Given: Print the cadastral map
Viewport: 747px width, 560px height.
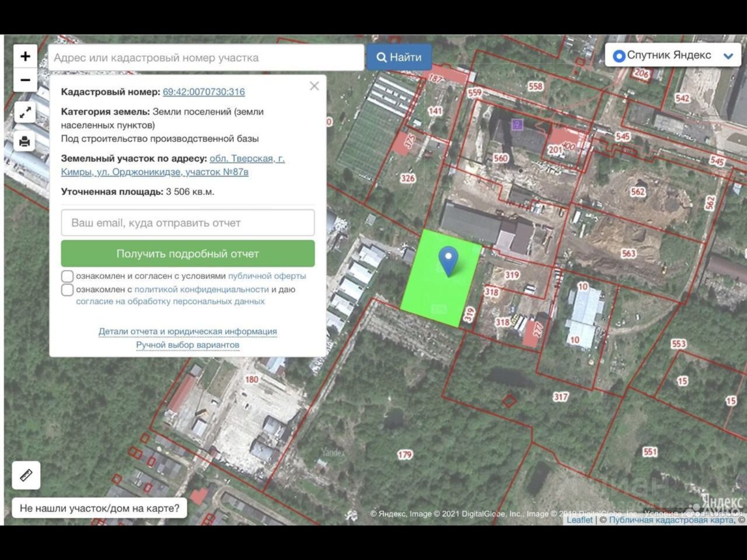Looking at the screenshot, I should tap(25, 141).
